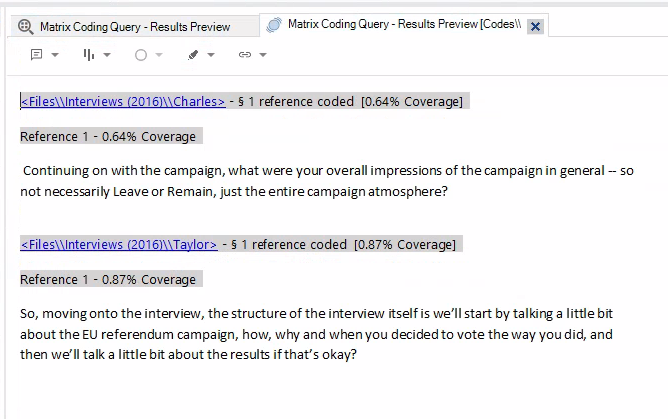Click inside the Charles interview excerpt text
This screenshot has width=668, height=419.
[300, 180]
